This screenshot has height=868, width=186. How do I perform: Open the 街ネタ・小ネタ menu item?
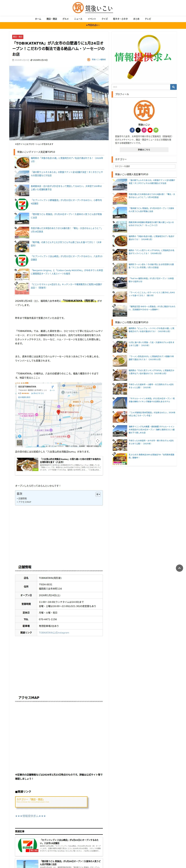(x=120, y=19)
